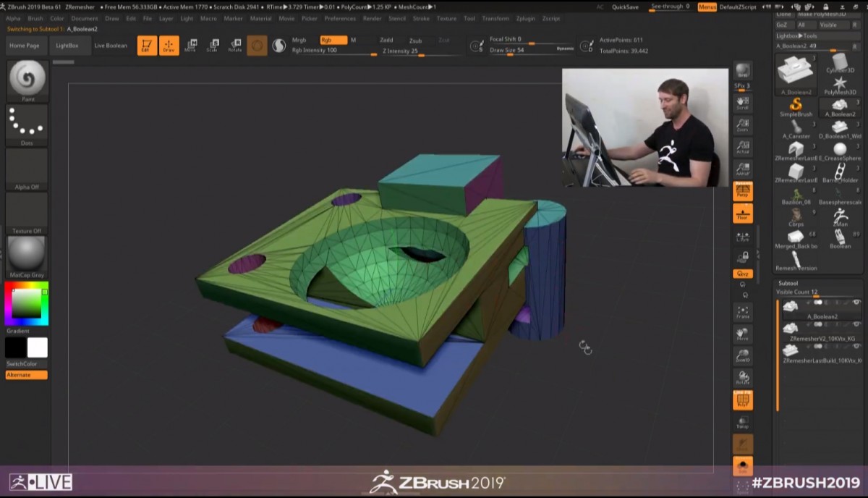Click the Z Intensity slider

(x=405, y=51)
